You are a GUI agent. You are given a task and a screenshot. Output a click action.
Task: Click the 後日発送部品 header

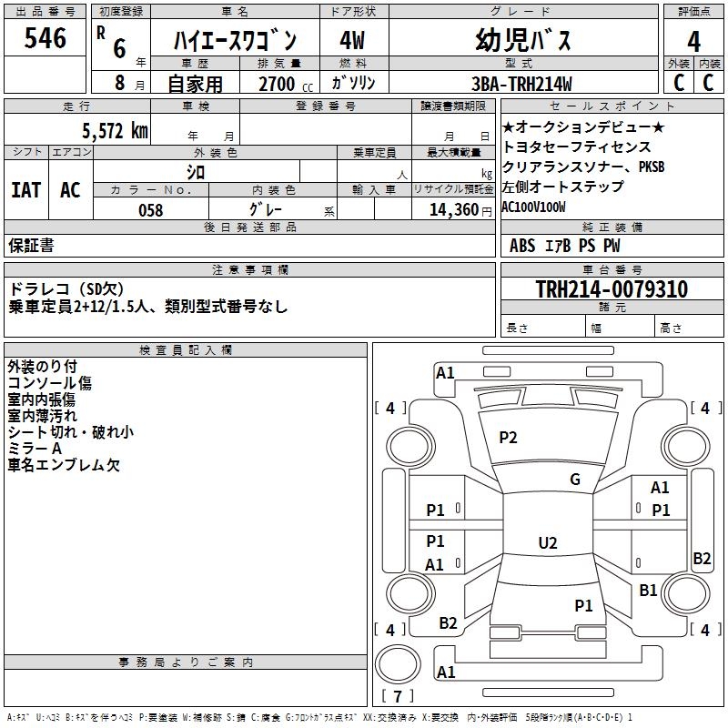point(249,227)
